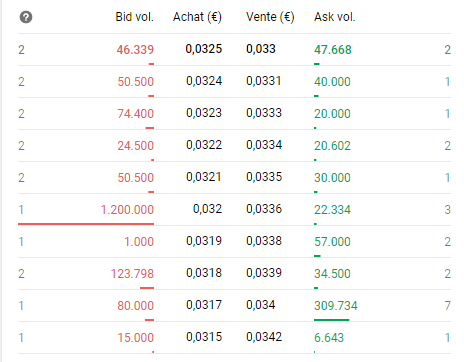Click the green bar under 309.734
Screen dimensions: 464x362
332,320
